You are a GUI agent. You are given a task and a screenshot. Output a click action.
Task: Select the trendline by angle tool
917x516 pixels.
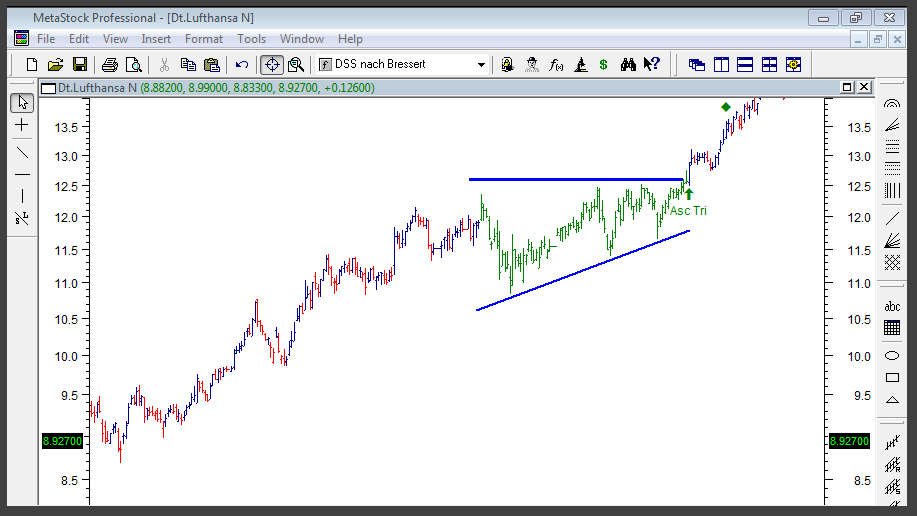(x=22, y=218)
